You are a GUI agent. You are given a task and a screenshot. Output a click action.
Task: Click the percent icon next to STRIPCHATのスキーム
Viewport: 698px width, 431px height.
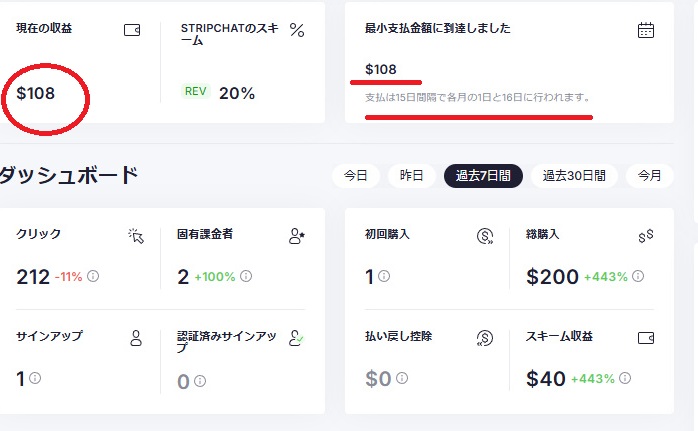click(297, 30)
